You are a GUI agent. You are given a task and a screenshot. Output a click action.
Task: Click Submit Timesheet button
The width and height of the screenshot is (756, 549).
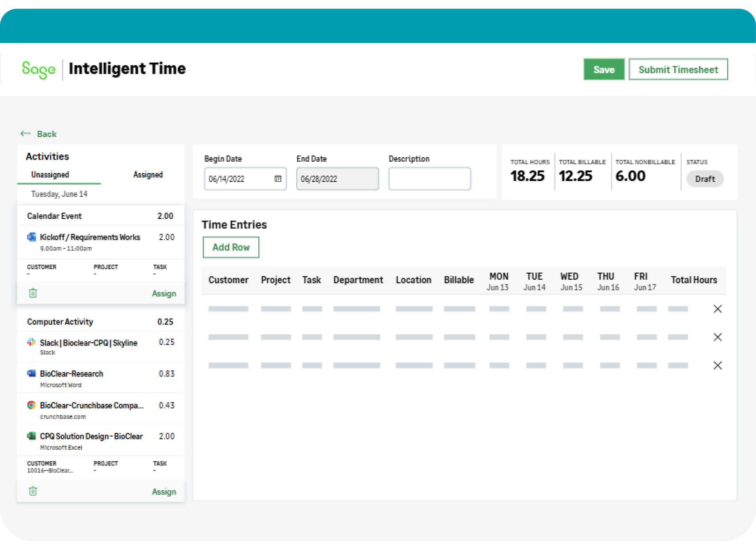(678, 69)
